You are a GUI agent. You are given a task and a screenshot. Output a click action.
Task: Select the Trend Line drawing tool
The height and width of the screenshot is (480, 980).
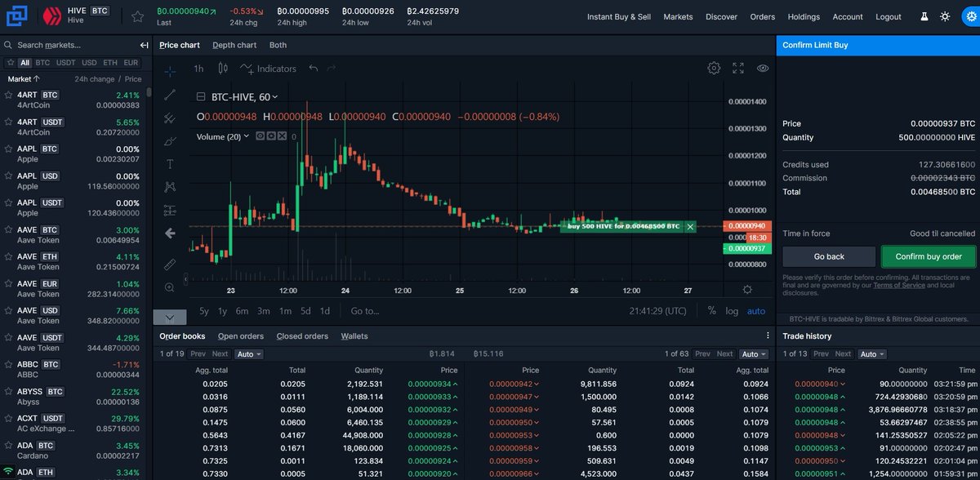[170, 96]
